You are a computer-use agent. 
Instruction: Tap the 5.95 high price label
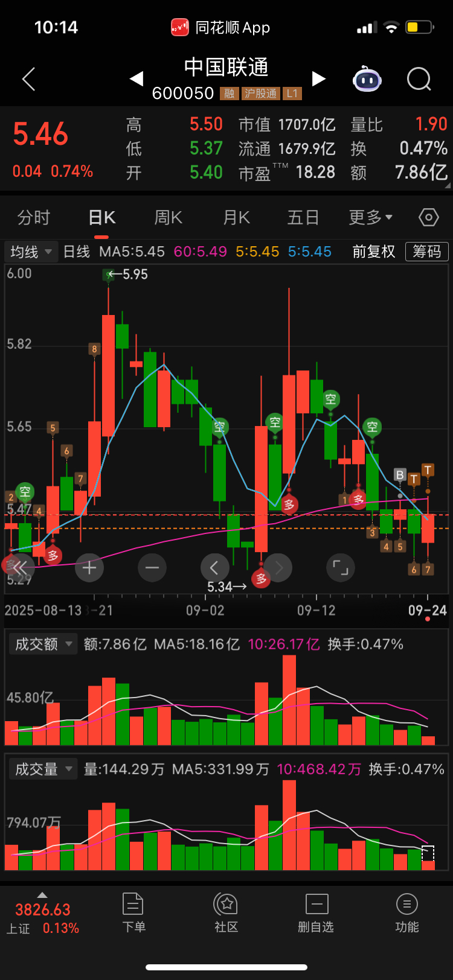[135, 275]
